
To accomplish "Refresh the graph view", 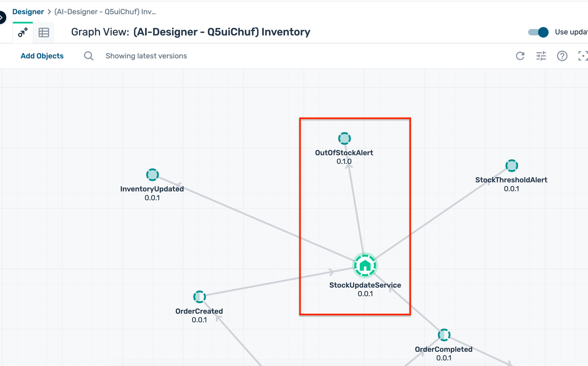I will pos(520,56).
